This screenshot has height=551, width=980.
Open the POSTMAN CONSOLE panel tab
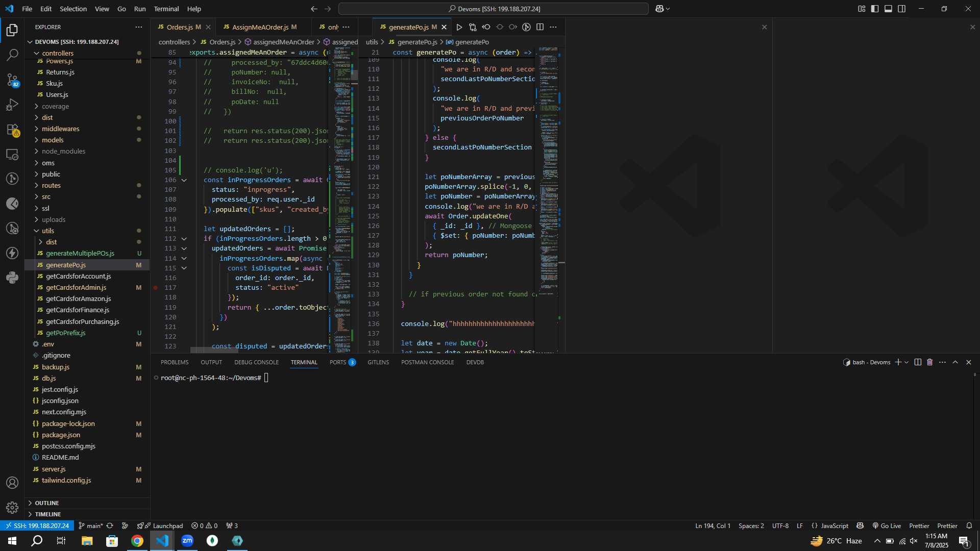tap(427, 362)
